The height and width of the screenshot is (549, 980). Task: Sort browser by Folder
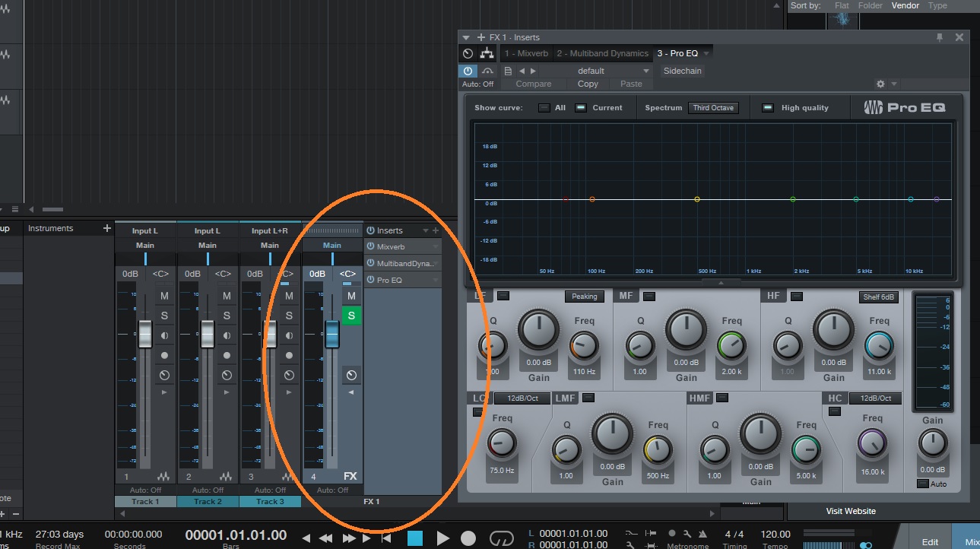click(871, 5)
